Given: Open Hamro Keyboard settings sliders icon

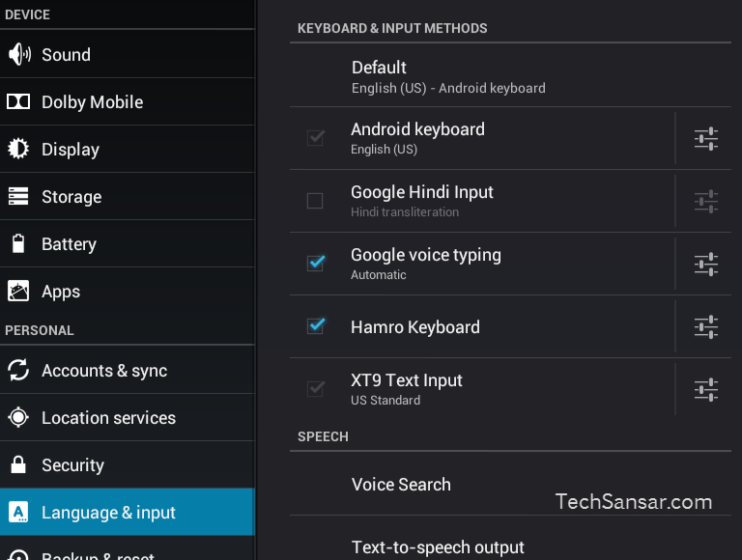Looking at the screenshot, I should click(x=706, y=326).
